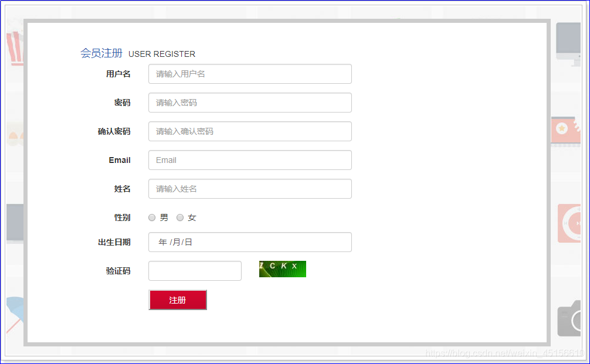Select the 女 female radio button
Viewport: 590px width, 364px height.
(x=180, y=217)
